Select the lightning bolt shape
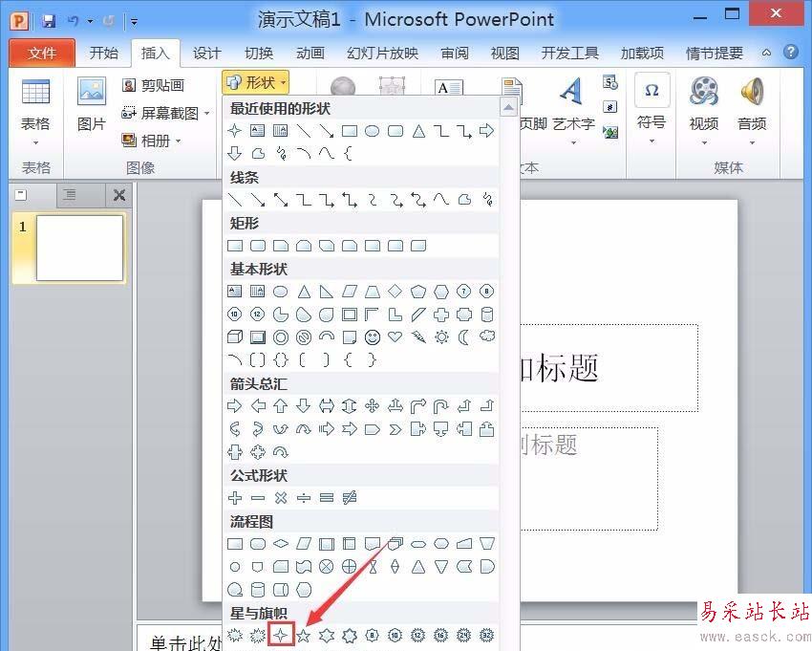 point(417,337)
